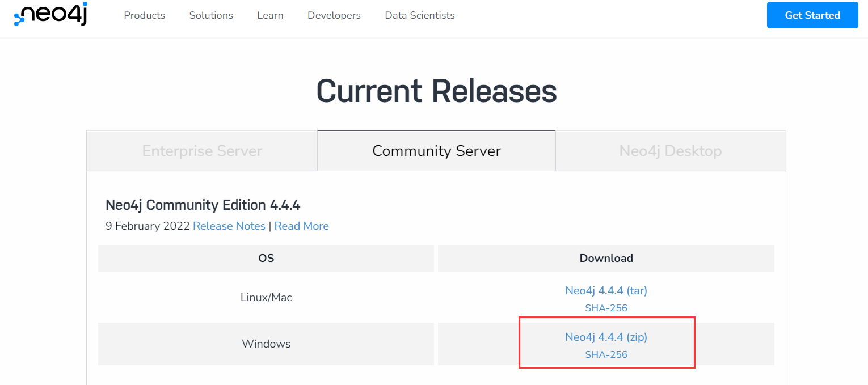This screenshot has height=385, width=868.
Task: Open the Solutions menu
Action: point(211,15)
